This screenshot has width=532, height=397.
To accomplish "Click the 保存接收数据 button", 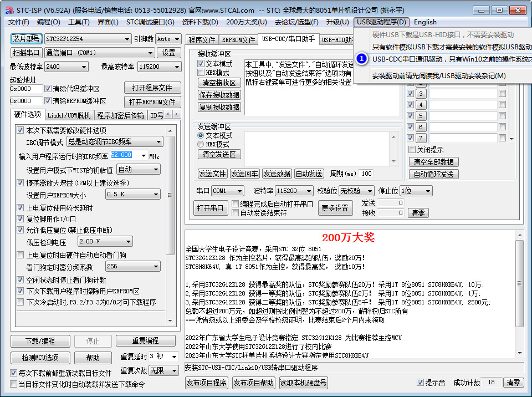I will coord(219,95).
